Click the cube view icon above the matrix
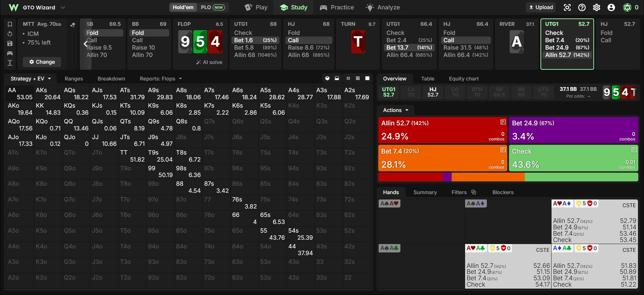Screen dimensions: 644x295 (327, 78)
